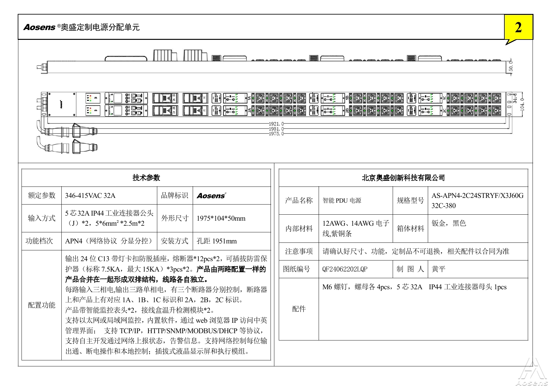
Task: Click the top-row smart monitoring meter head
Action: click(126, 98)
